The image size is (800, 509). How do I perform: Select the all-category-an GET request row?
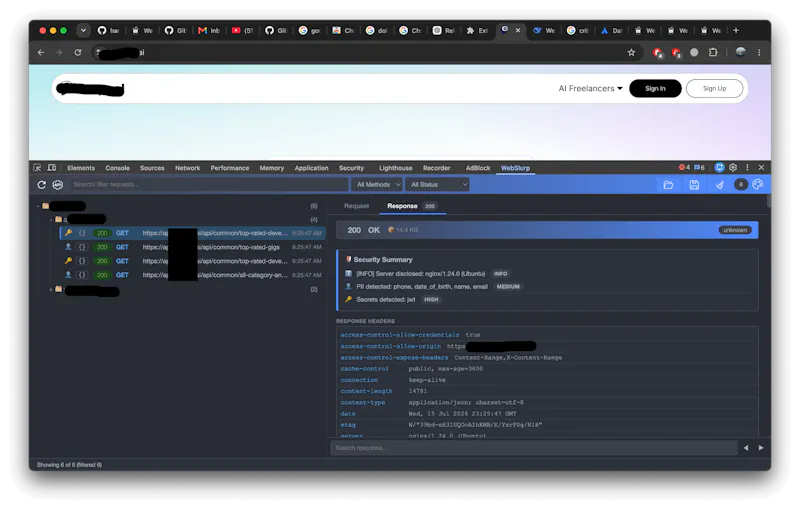(x=192, y=275)
